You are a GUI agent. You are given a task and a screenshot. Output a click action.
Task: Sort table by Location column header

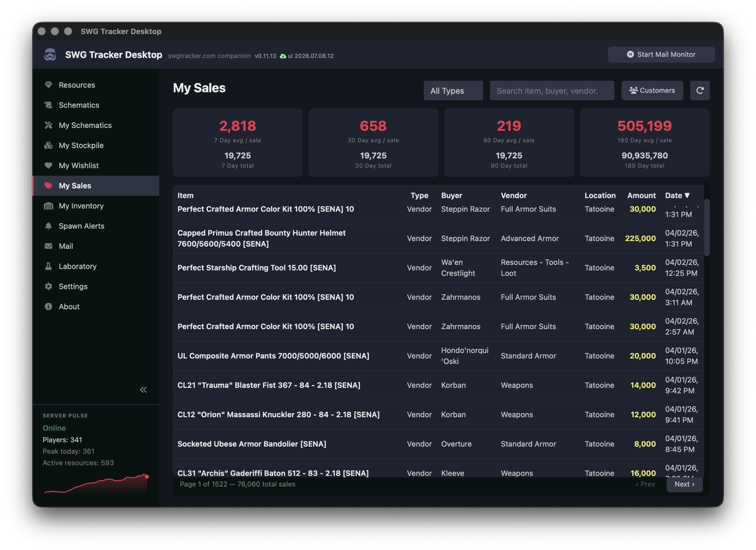pos(600,195)
